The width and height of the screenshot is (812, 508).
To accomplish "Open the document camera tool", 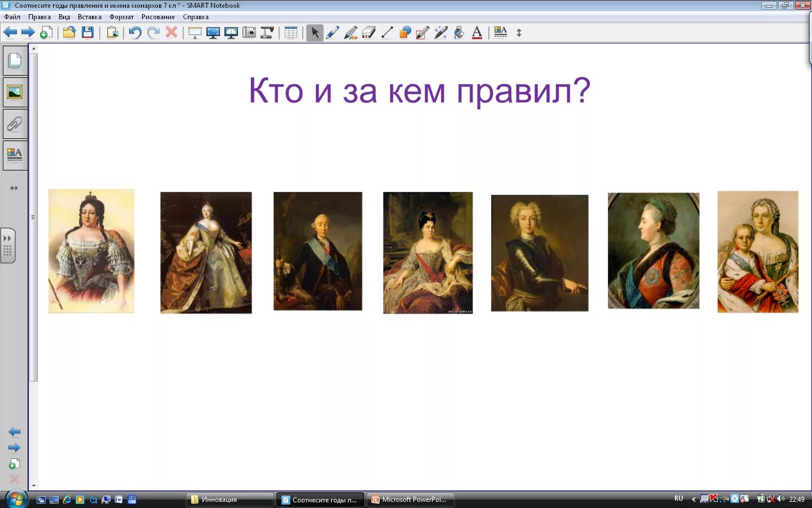I will pos(267,32).
